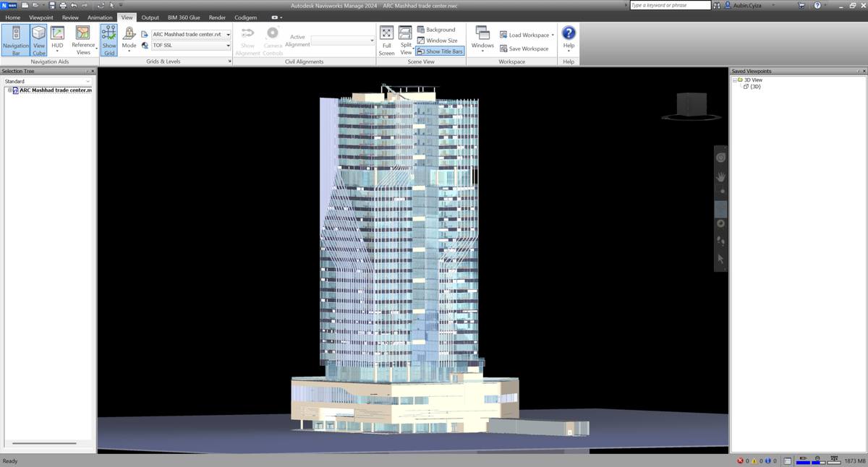Toggle Show Title Bars
Image resolution: width=868 pixels, height=467 pixels.
tap(440, 51)
